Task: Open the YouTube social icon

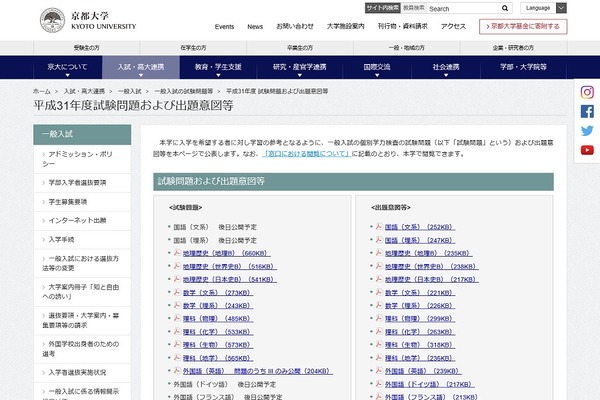Action: pyautogui.click(x=587, y=150)
